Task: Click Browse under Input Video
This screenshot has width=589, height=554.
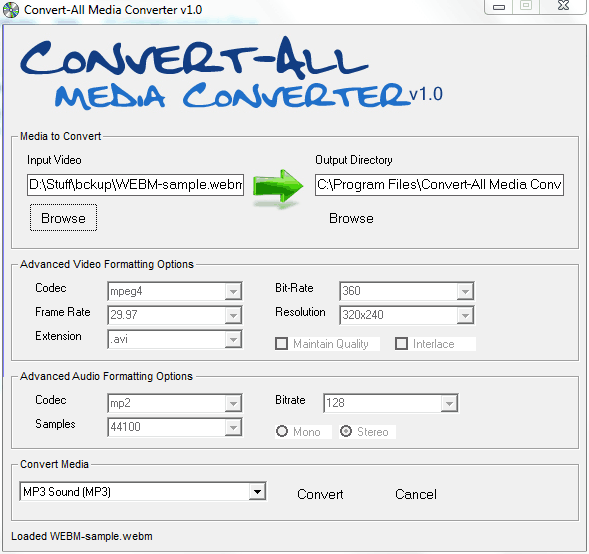Action: coord(63,218)
